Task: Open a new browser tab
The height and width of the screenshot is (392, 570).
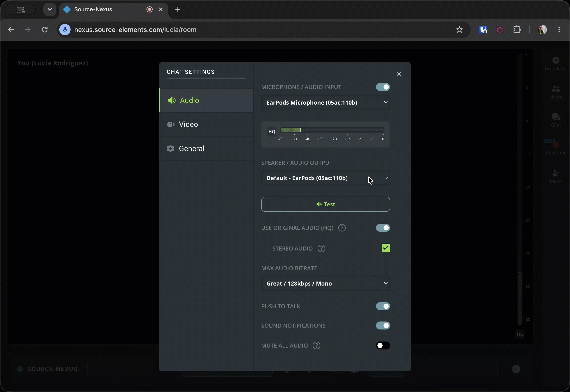Action: 178,9
